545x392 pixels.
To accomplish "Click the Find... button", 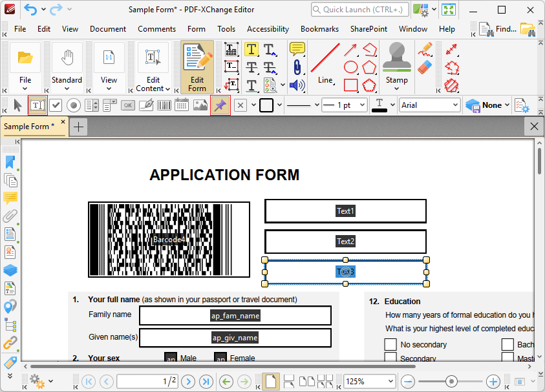I will 498,29.
